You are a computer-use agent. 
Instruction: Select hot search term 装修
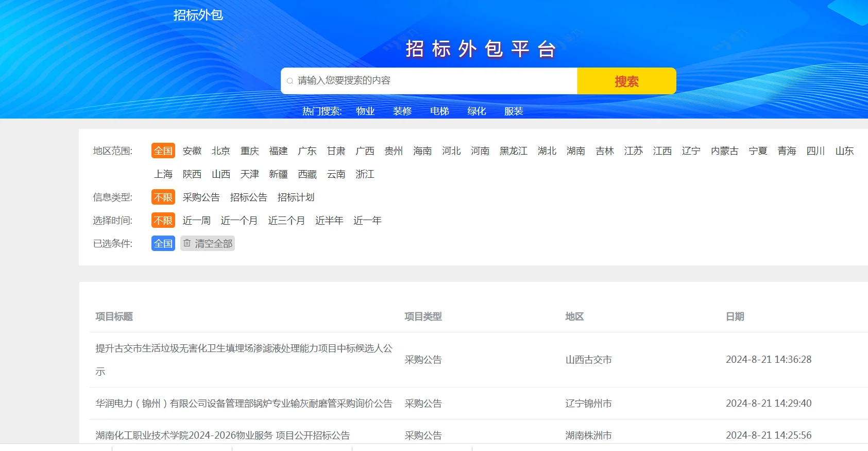click(402, 111)
